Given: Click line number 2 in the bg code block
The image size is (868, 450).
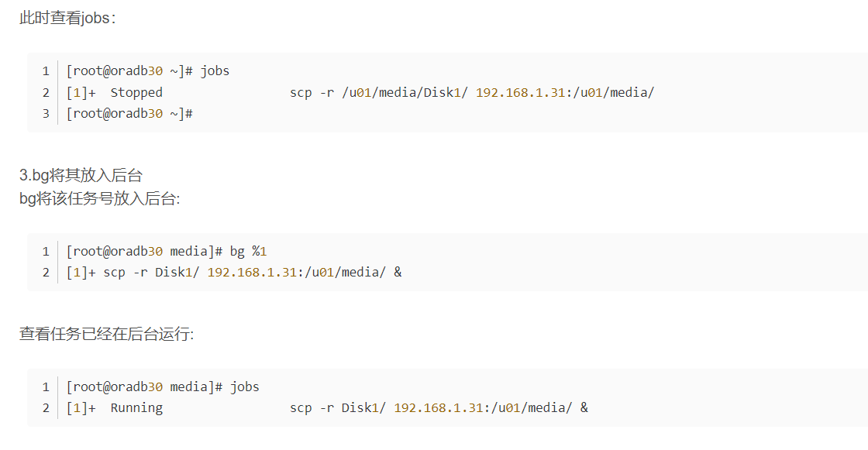Looking at the screenshot, I should tap(46, 273).
